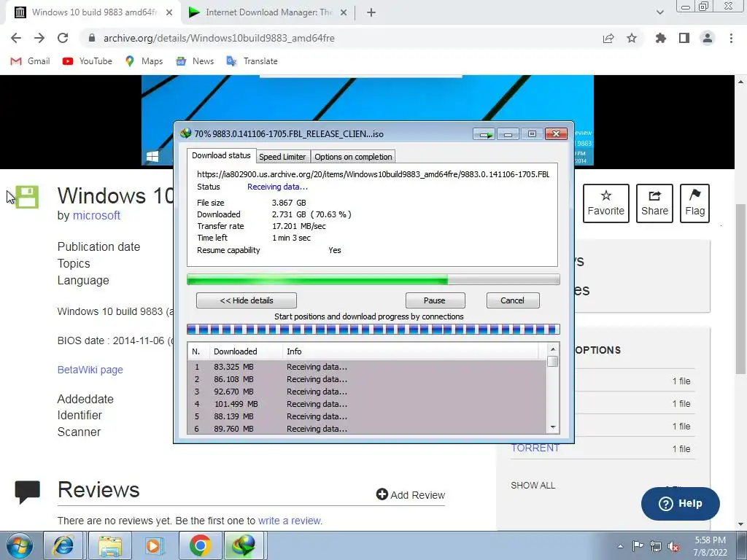The image size is (747, 560).
Task: Click the Reviews speech bubble icon
Action: pyautogui.click(x=27, y=492)
